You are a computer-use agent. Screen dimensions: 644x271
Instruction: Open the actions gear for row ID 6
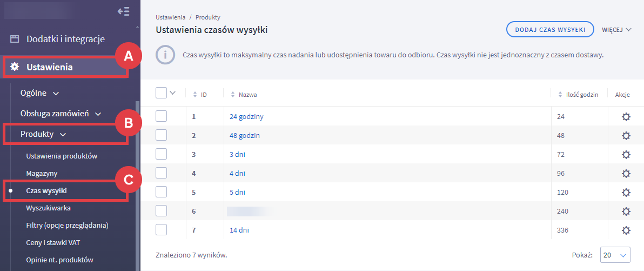pos(626,211)
